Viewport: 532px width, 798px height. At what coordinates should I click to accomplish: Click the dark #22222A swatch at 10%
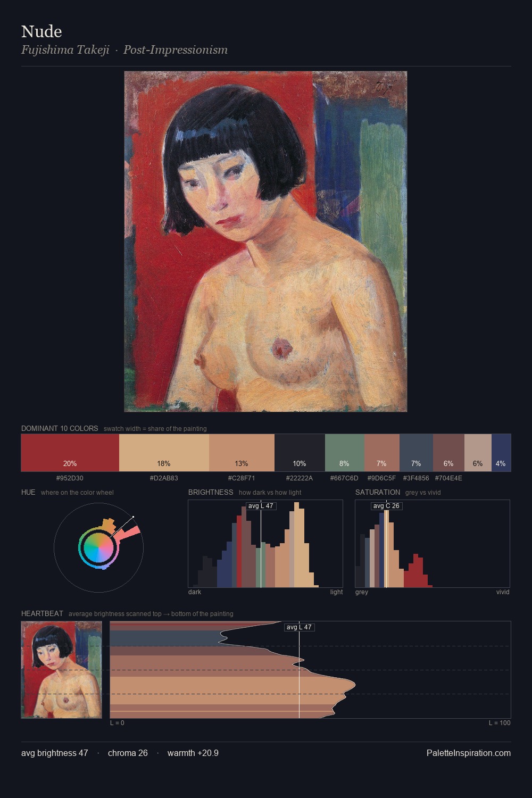coord(300,453)
